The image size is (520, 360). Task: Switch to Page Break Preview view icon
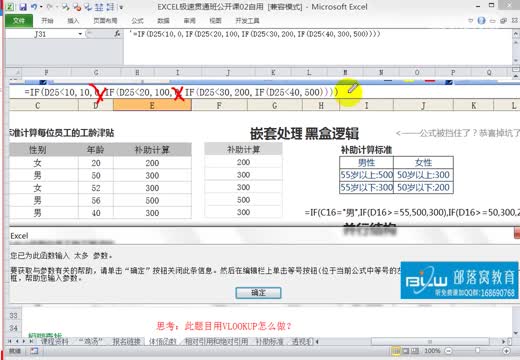coord(415,351)
